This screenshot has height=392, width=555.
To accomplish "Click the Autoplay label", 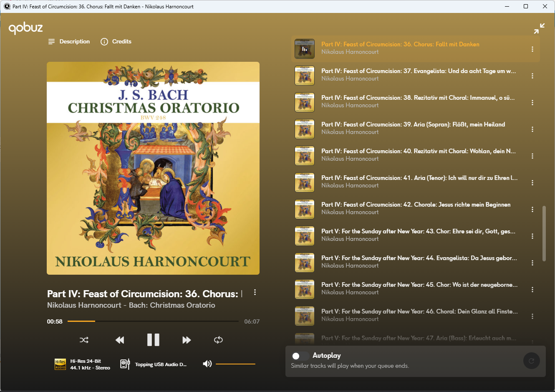I will tap(327, 356).
